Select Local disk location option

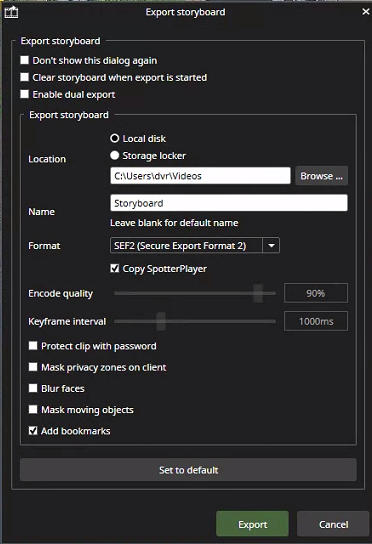pyautogui.click(x=115, y=138)
